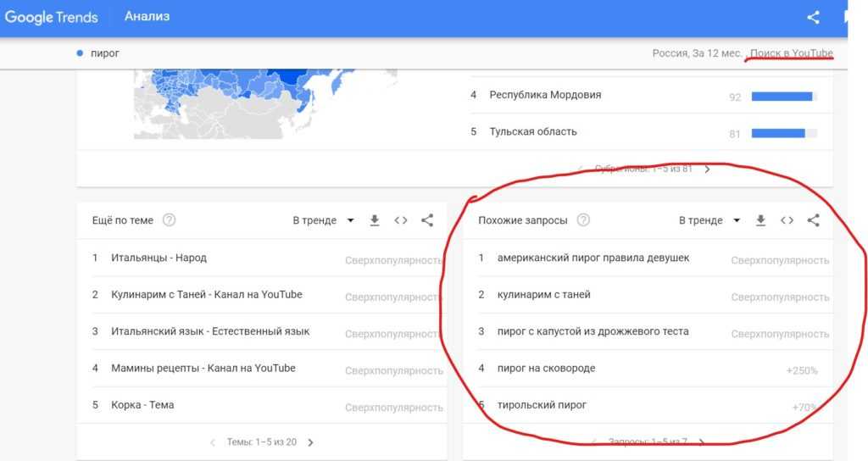The height and width of the screenshot is (461, 868).
Task: Share the 'Похожие запросы' card
Action: (813, 220)
